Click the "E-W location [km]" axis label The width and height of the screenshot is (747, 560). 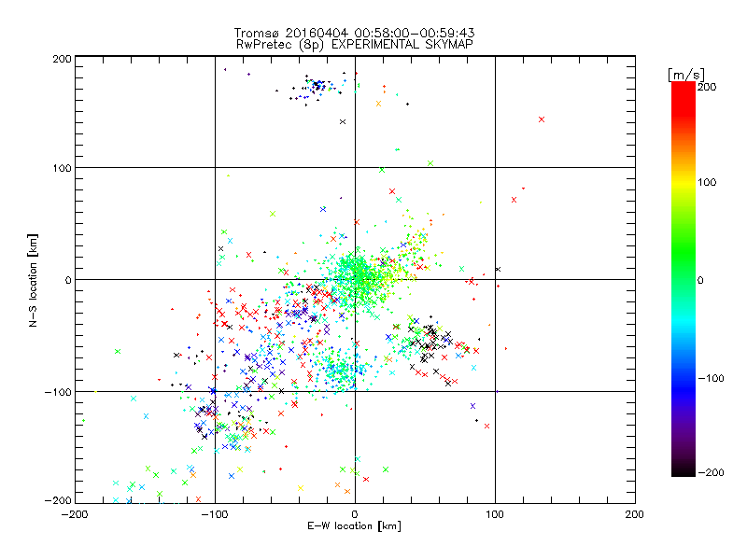[354, 526]
